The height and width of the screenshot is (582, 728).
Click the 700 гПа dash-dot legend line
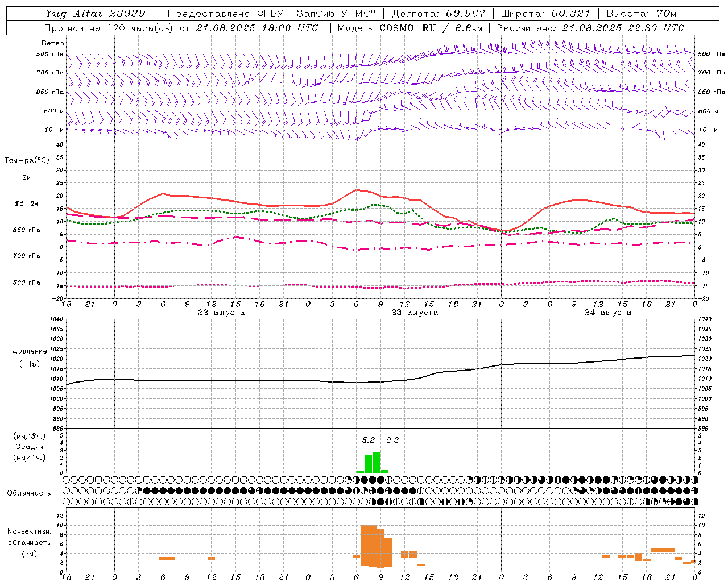pos(25,263)
